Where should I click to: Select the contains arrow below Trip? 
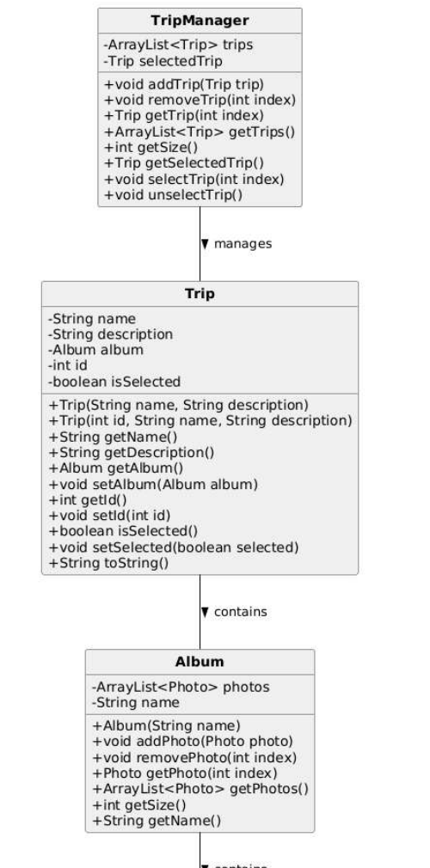pyautogui.click(x=205, y=612)
